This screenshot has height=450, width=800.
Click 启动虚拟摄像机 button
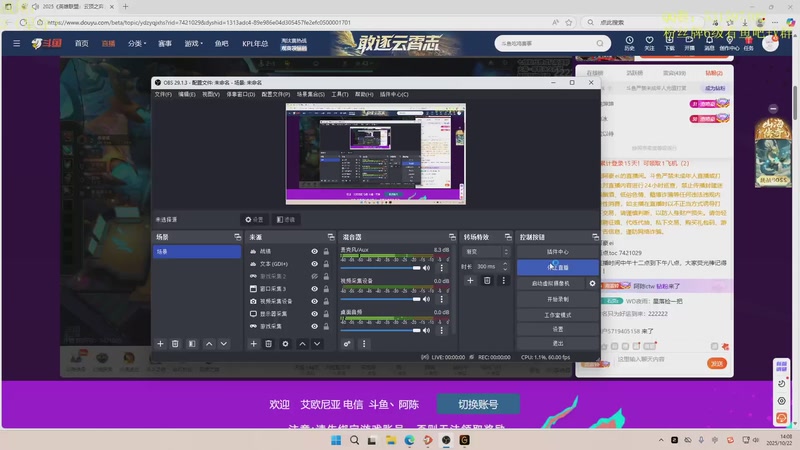coord(551,283)
